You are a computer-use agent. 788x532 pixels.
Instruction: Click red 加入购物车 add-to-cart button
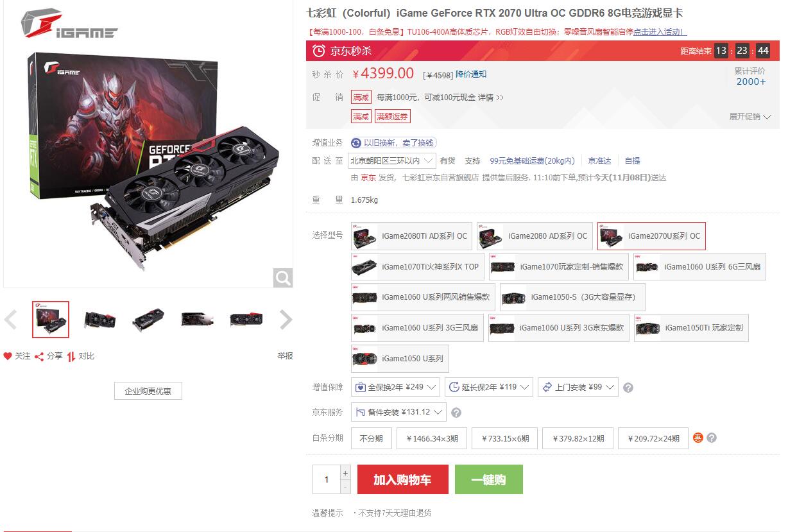[x=402, y=480]
